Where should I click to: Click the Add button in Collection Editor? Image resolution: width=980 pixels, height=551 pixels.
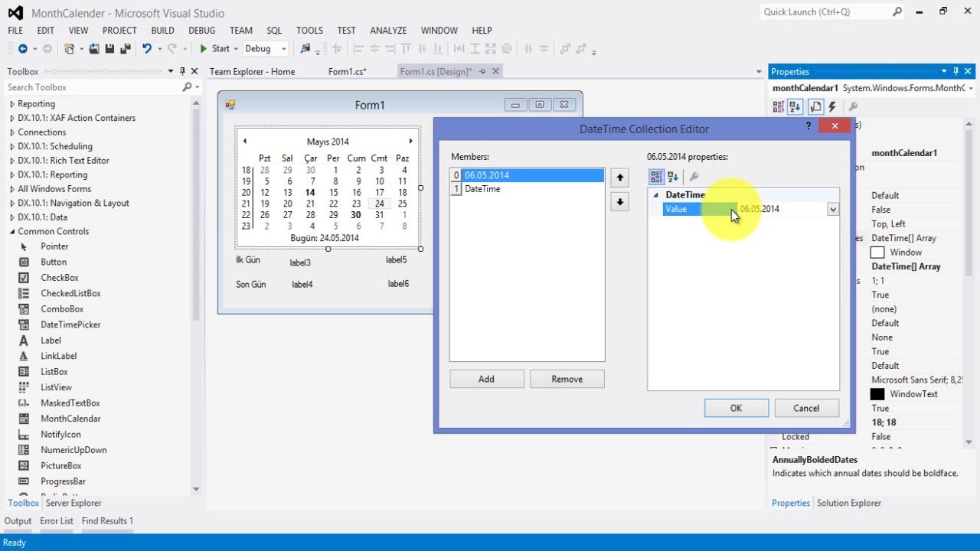[x=486, y=379]
